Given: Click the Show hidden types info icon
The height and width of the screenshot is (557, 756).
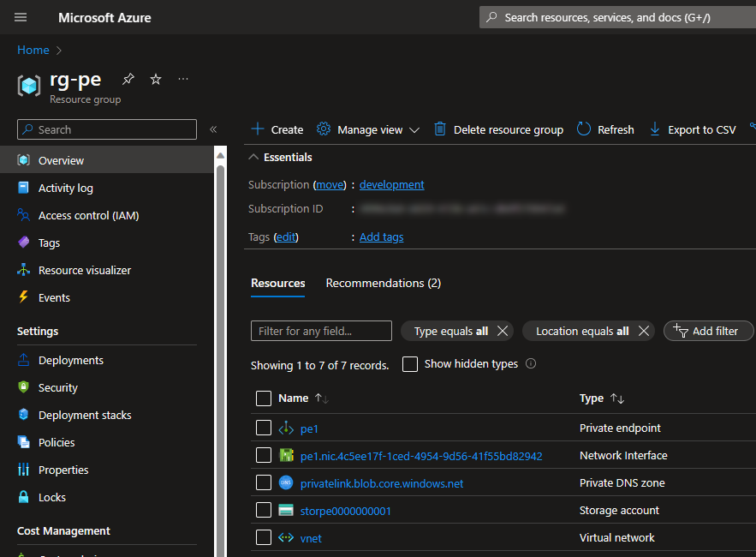Looking at the screenshot, I should coord(530,363).
